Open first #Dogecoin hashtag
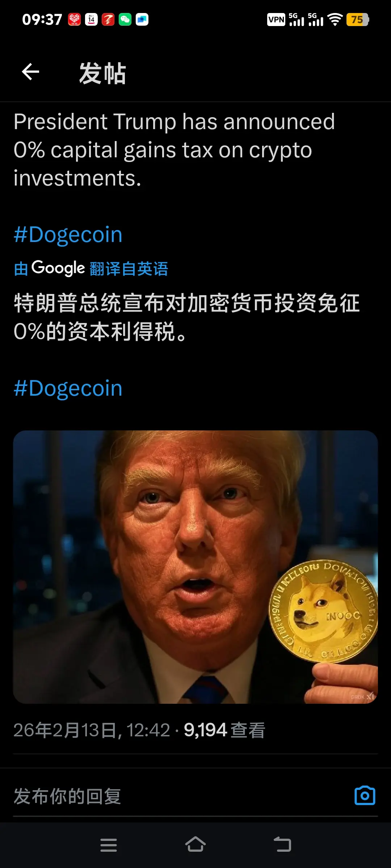 coord(68,234)
